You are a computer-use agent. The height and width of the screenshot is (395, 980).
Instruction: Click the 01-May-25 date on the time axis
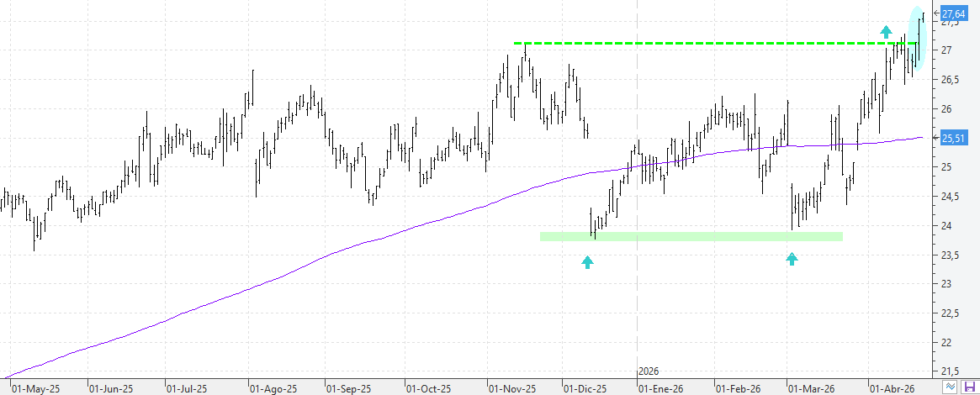35,389
